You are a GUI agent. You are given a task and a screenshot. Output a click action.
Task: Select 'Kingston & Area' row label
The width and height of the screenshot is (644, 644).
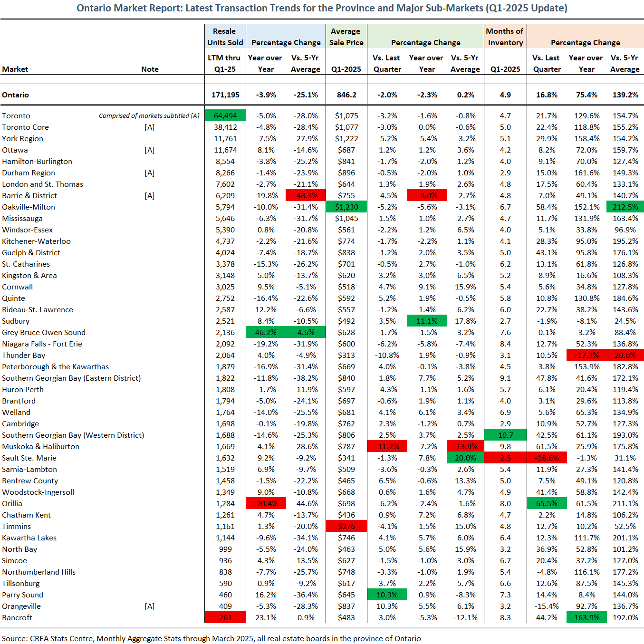[29, 276]
